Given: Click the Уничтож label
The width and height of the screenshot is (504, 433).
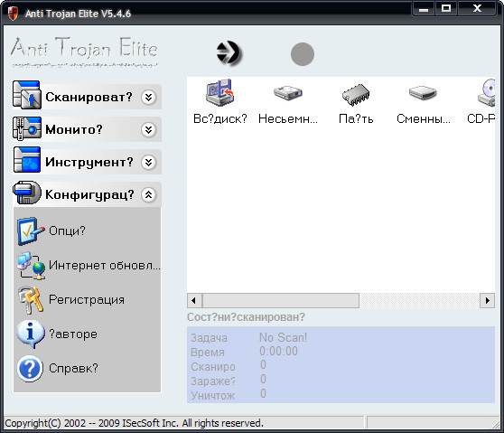Looking at the screenshot, I should click(x=213, y=396).
